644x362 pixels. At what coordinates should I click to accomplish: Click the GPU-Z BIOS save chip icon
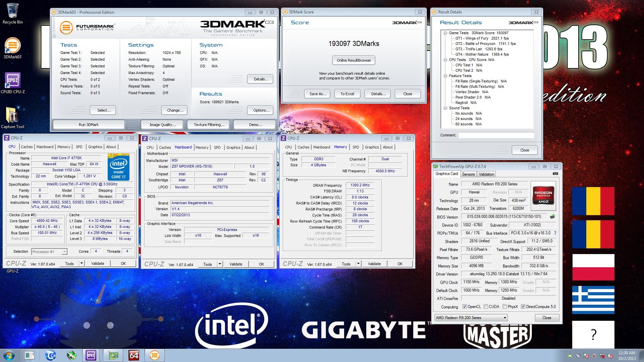[552, 217]
